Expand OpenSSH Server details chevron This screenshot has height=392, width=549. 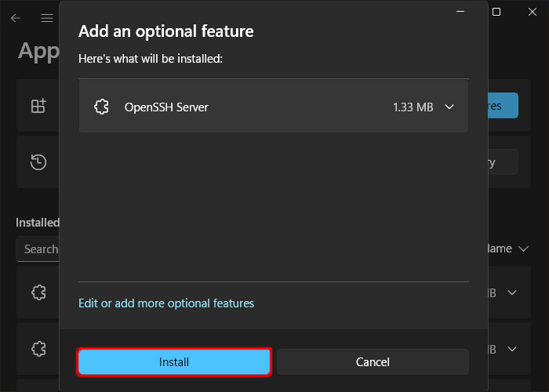pos(449,107)
